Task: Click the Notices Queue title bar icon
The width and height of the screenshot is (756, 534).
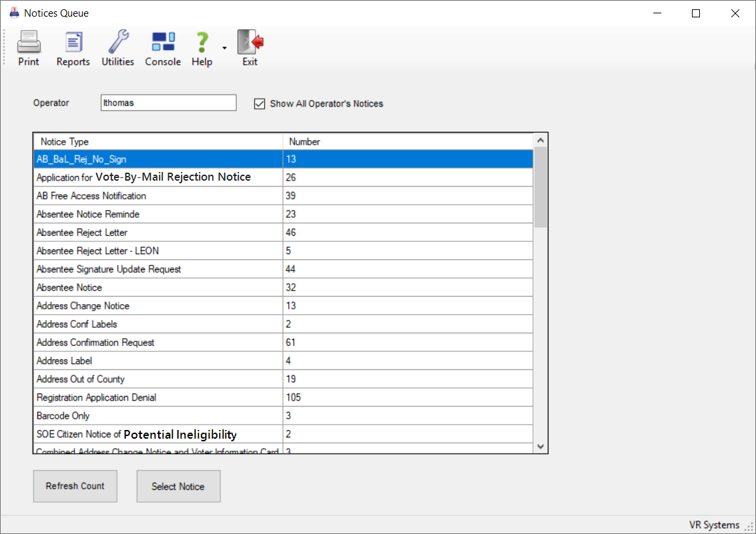Action: [x=14, y=13]
